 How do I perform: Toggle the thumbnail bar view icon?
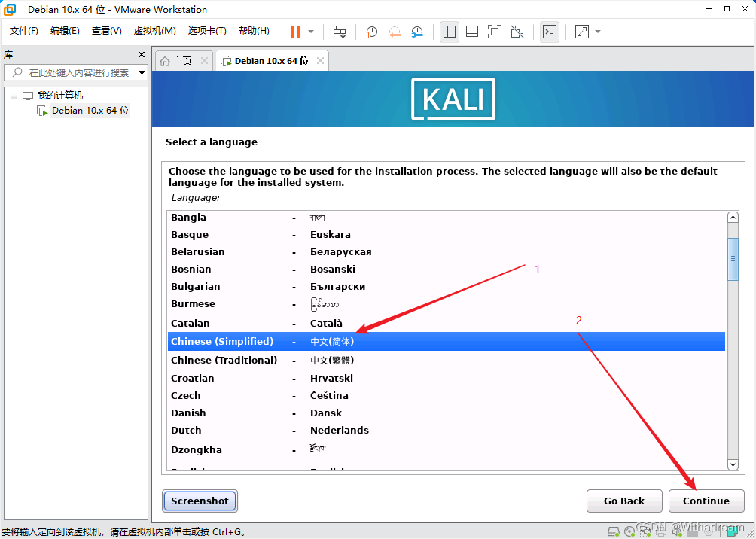[472, 32]
